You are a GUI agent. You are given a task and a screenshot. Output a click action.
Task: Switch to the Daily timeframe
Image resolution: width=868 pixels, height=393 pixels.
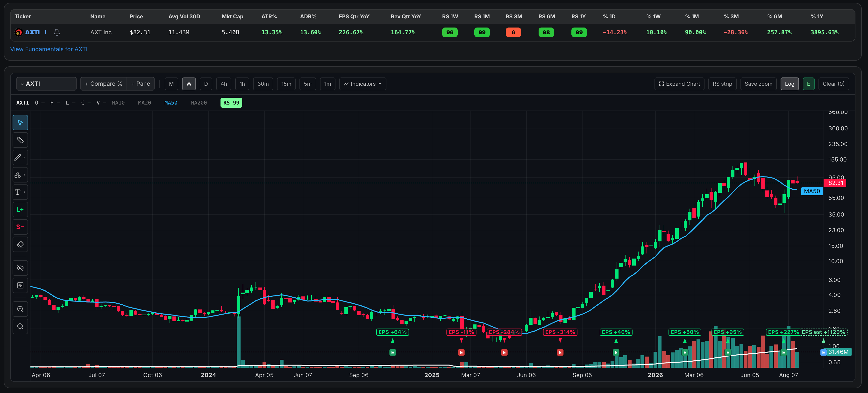point(206,84)
